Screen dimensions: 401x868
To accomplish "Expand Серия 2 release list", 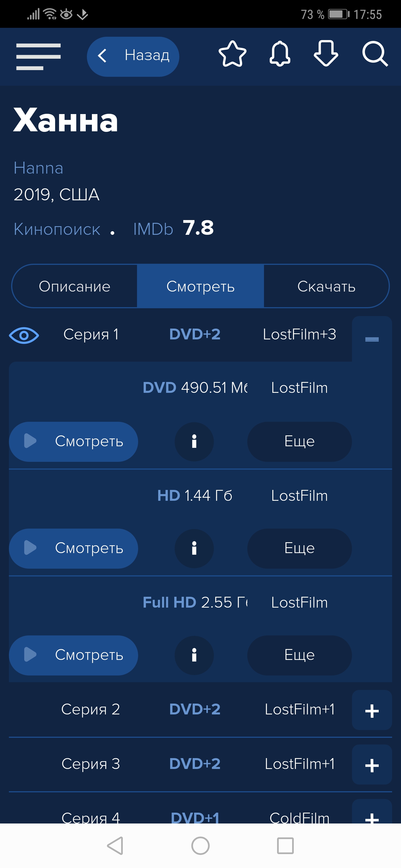I will 372,711.
